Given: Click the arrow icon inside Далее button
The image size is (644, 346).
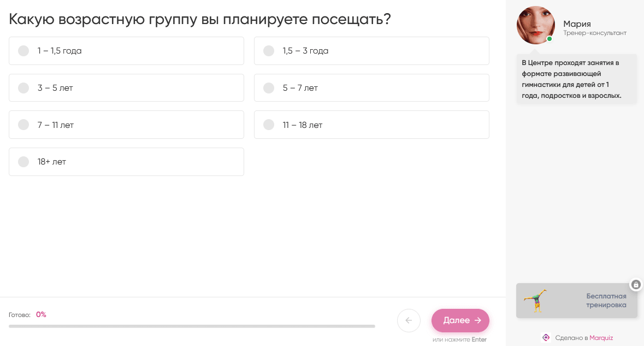Looking at the screenshot, I should (x=478, y=320).
